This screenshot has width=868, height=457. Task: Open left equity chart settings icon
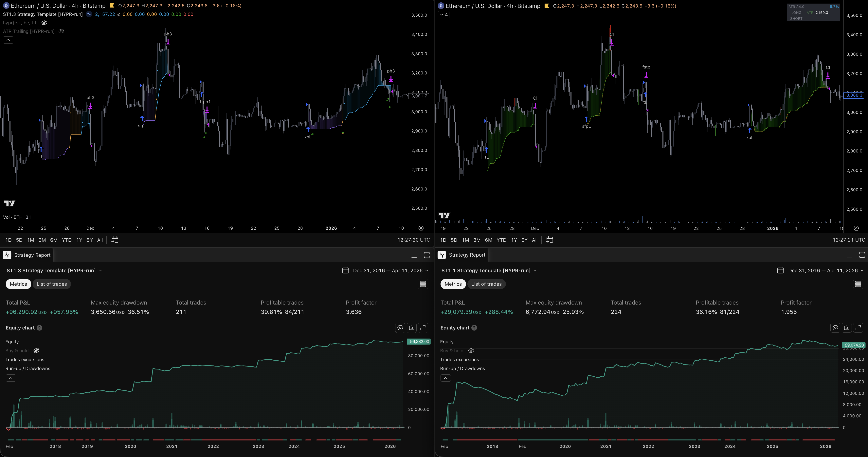[400, 328]
